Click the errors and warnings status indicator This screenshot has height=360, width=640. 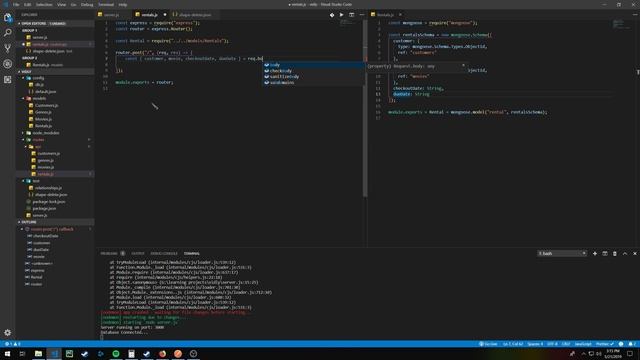12,344
